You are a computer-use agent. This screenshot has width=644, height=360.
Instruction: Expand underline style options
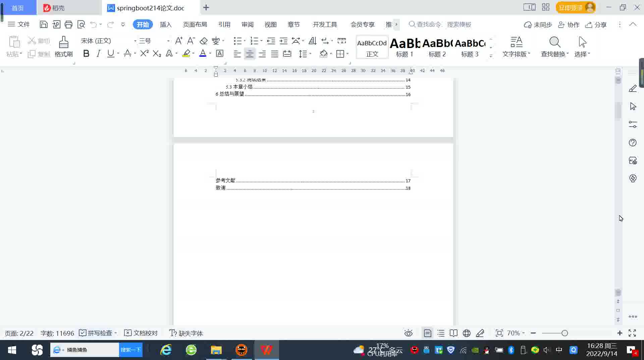pos(118,53)
